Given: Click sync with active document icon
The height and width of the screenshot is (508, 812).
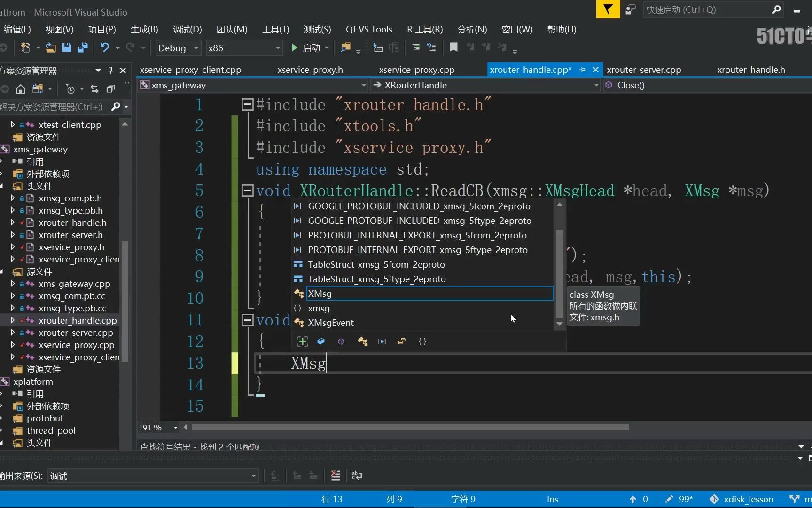Looking at the screenshot, I should click(x=94, y=89).
